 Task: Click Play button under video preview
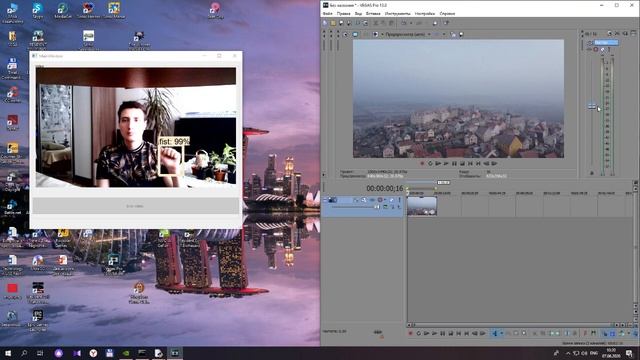pyautogui.click(x=446, y=164)
